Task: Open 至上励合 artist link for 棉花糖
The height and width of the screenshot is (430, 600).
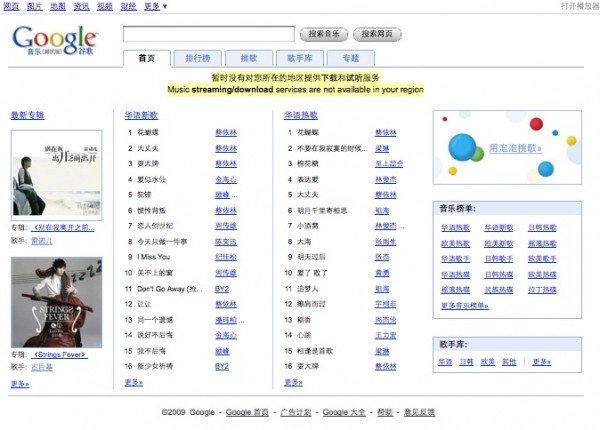Action: [x=389, y=164]
